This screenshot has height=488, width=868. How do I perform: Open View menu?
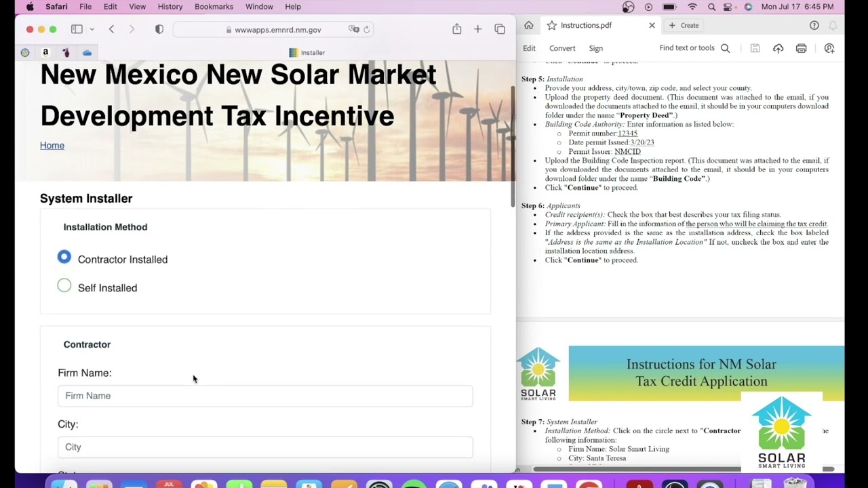(x=137, y=7)
